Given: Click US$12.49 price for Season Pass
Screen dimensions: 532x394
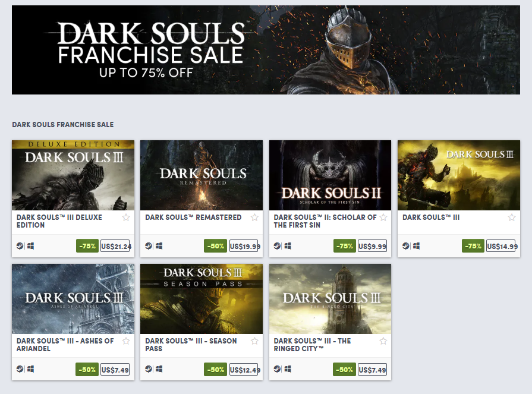Looking at the screenshot, I should click(x=244, y=370).
